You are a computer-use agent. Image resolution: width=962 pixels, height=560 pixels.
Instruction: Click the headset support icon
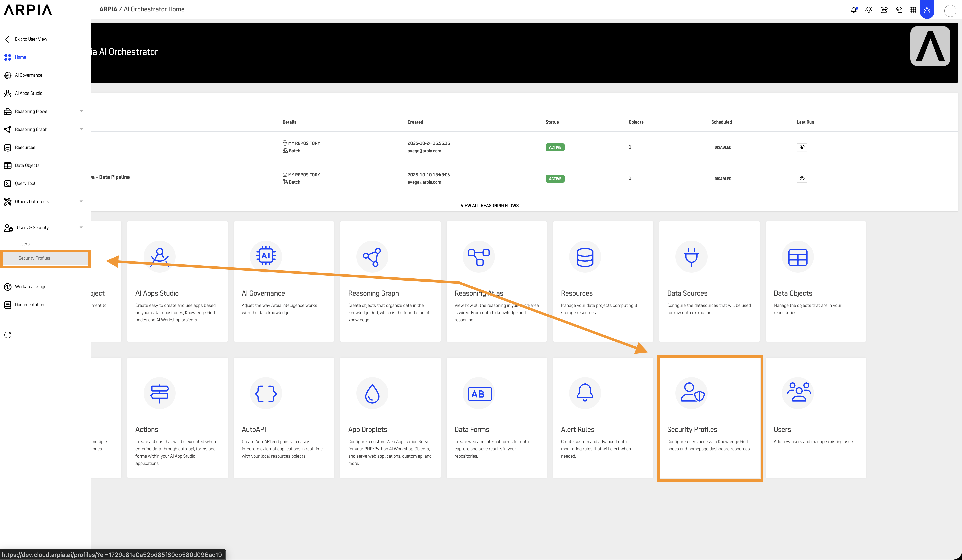(x=899, y=10)
